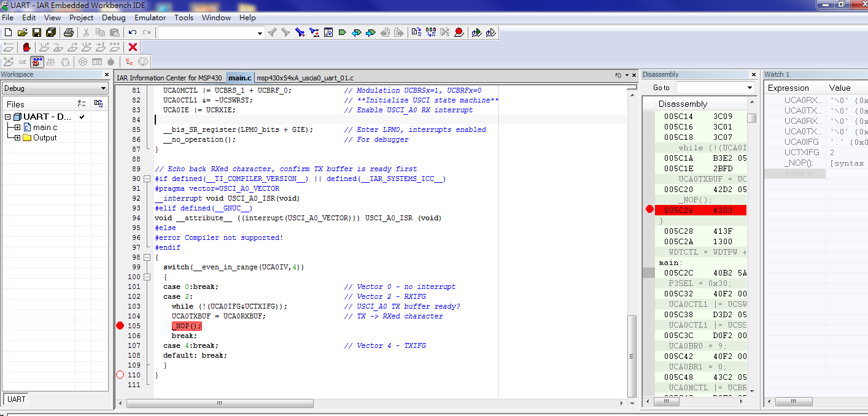Click the Break (red hand) icon
This screenshot has height=416, width=868.
pos(26,47)
